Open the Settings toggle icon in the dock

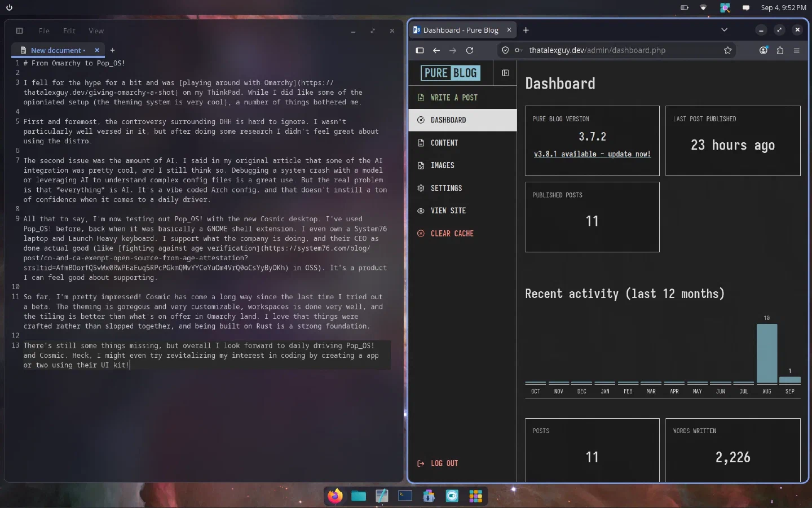[452, 496]
